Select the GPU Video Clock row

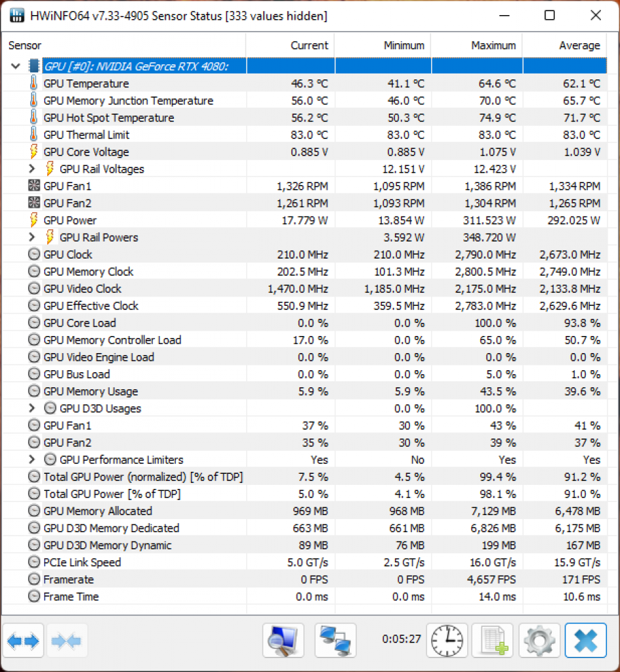click(304, 289)
